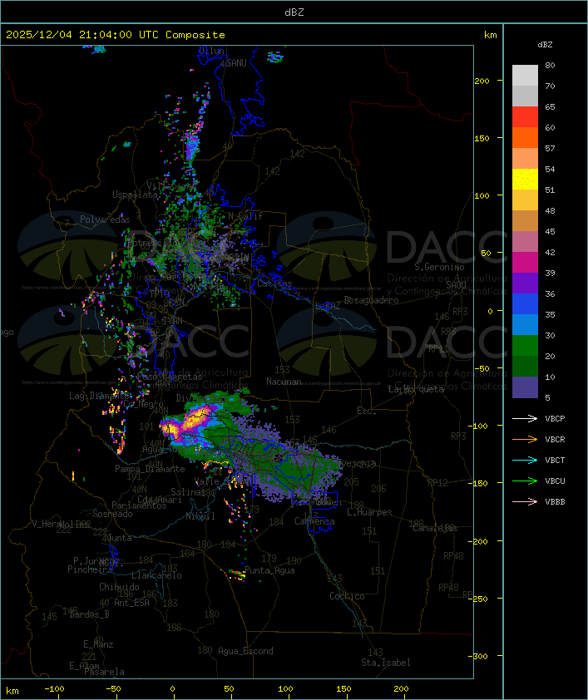Click the Pasarela place label
This screenshot has height=700, width=588.
pos(104,672)
